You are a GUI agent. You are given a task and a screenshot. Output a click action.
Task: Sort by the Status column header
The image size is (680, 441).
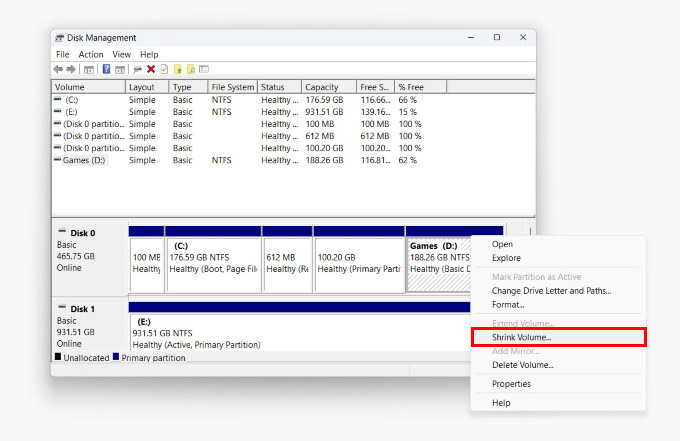click(279, 87)
